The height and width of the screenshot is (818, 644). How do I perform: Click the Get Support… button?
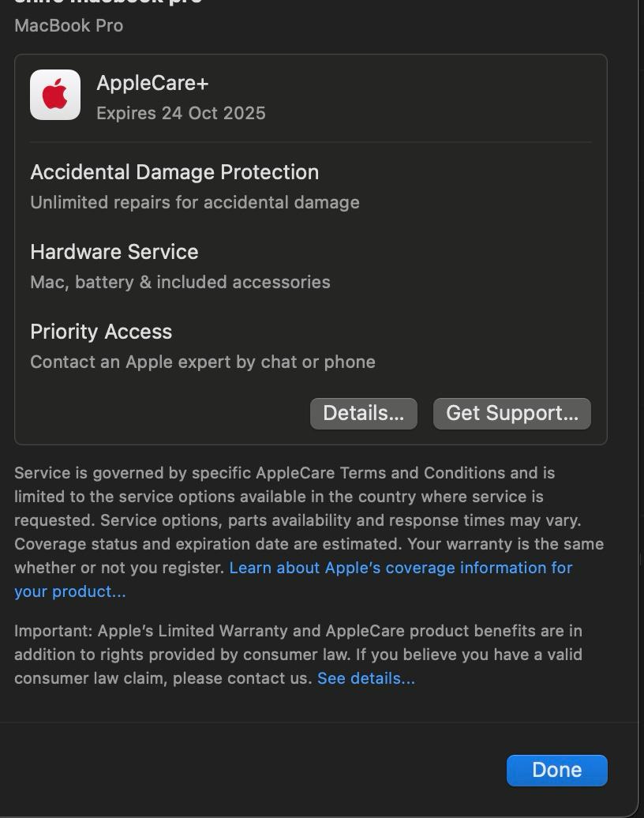(x=512, y=413)
